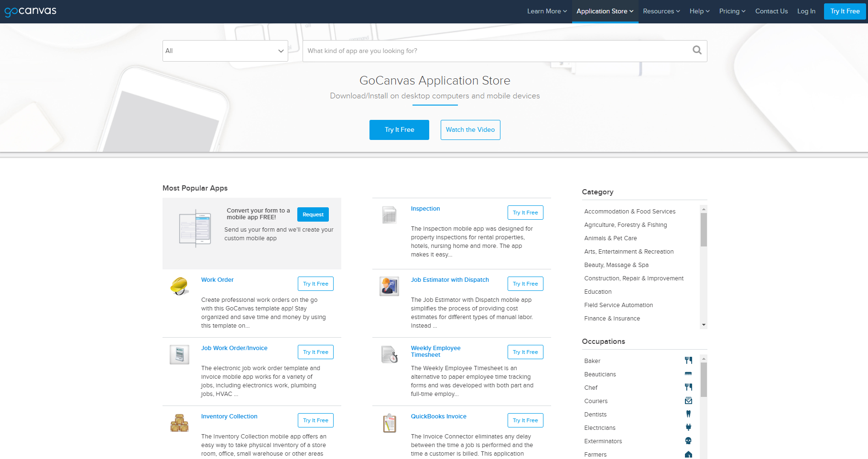Click the skull icon next to Exterminators
The width and height of the screenshot is (868, 459).
tap(688, 440)
